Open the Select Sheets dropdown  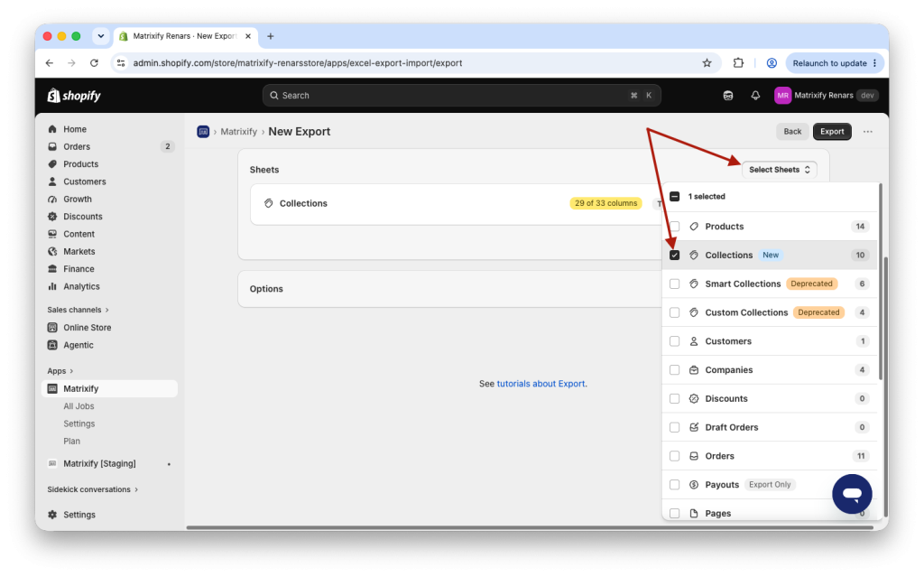point(779,170)
